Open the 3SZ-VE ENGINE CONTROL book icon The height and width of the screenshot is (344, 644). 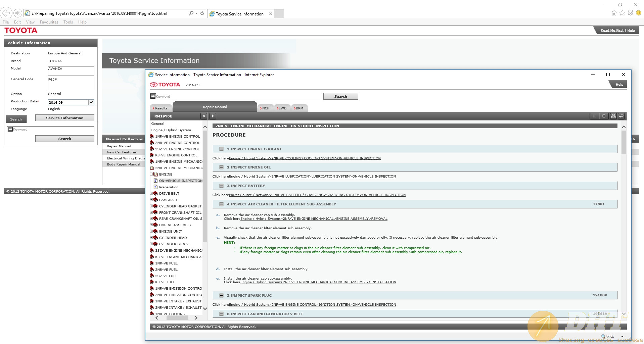point(152,149)
